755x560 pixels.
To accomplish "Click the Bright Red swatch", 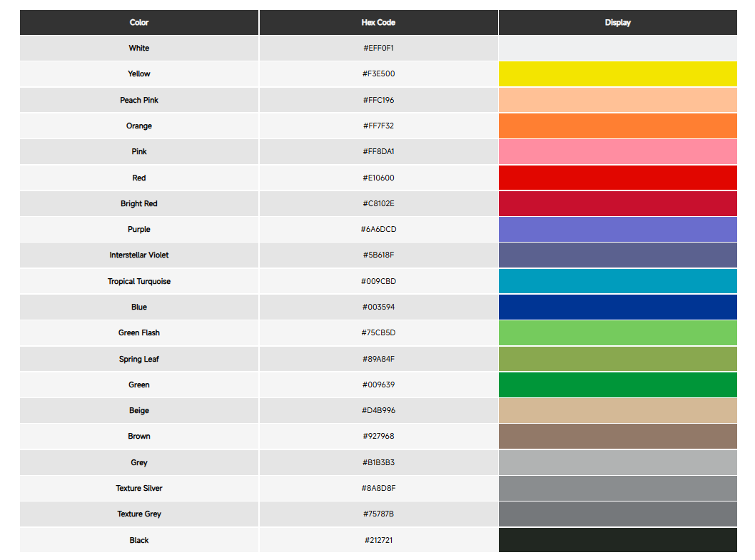I will [x=617, y=203].
